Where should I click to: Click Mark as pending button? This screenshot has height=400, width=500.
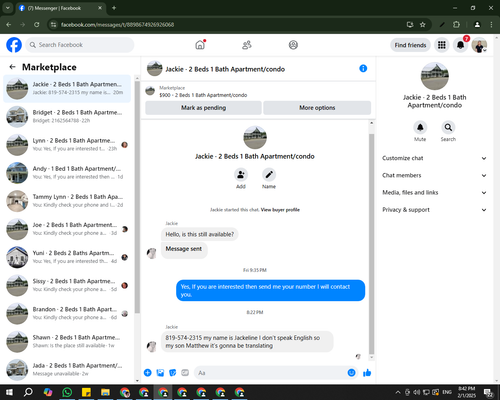tap(203, 108)
